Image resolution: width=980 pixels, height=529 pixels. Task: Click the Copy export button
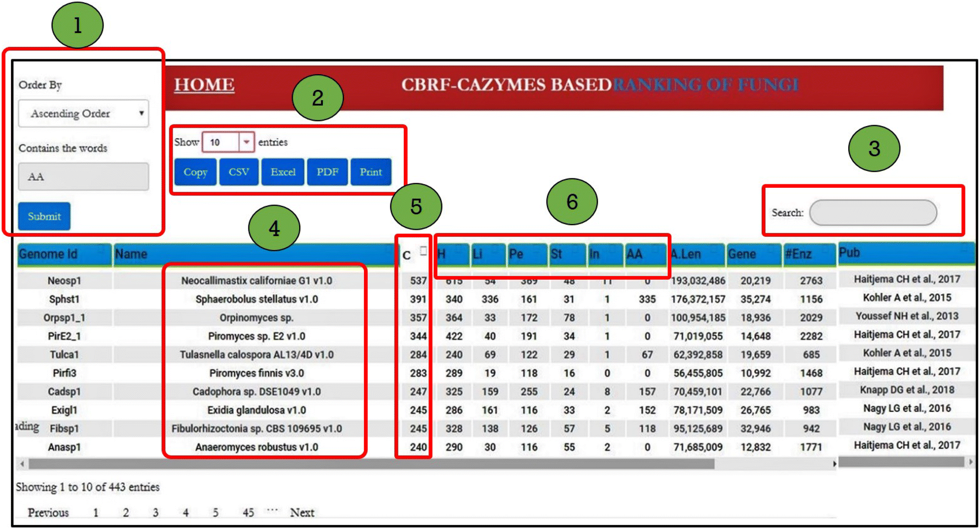coord(196,172)
